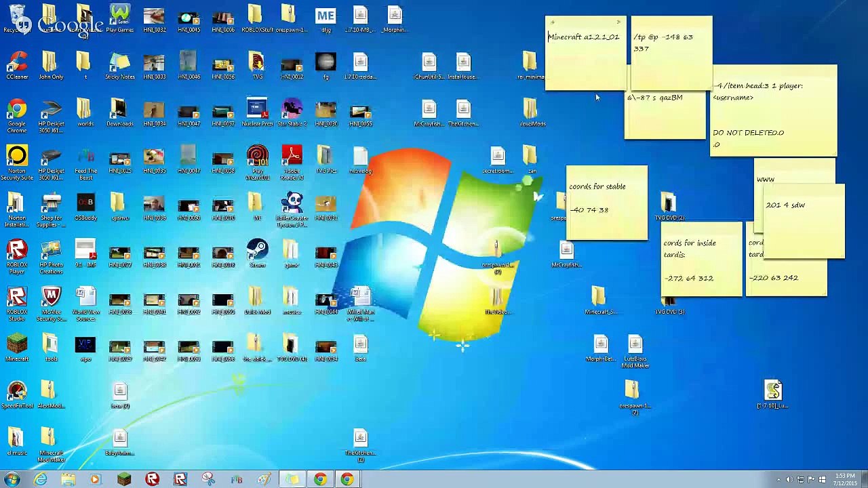Launch Internet Explorer from the taskbar
Image resolution: width=868 pixels, height=488 pixels.
(x=41, y=479)
